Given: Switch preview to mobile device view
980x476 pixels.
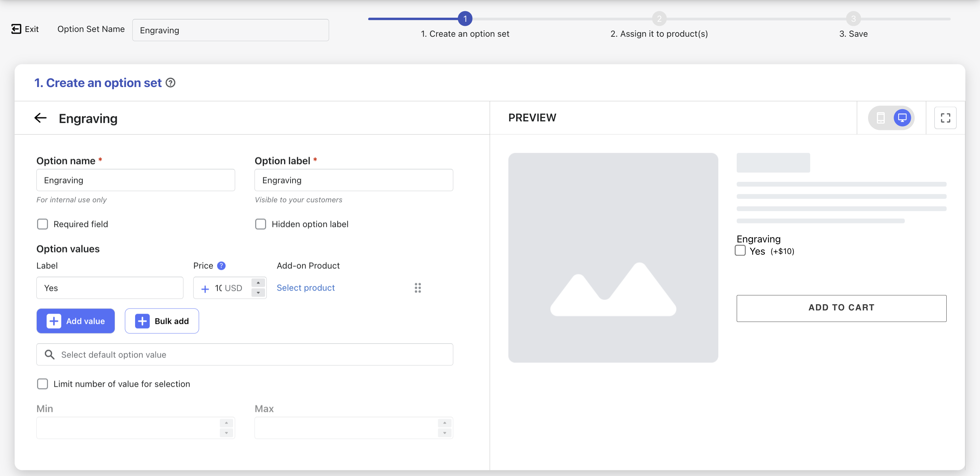Looking at the screenshot, I should 880,118.
